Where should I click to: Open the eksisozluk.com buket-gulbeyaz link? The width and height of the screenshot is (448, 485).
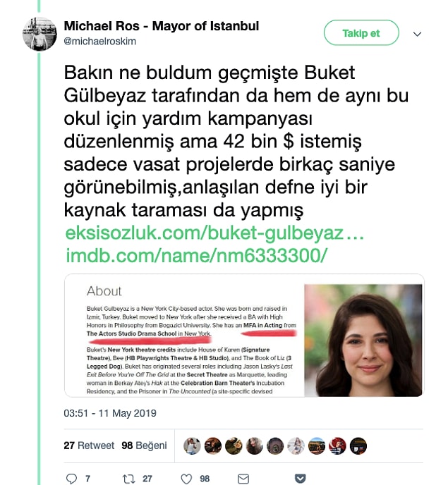(214, 233)
